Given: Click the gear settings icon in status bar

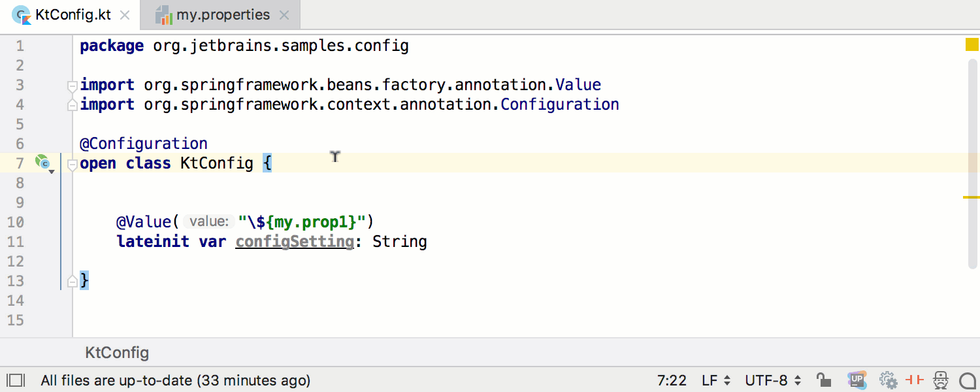Looking at the screenshot, I should coord(888,380).
